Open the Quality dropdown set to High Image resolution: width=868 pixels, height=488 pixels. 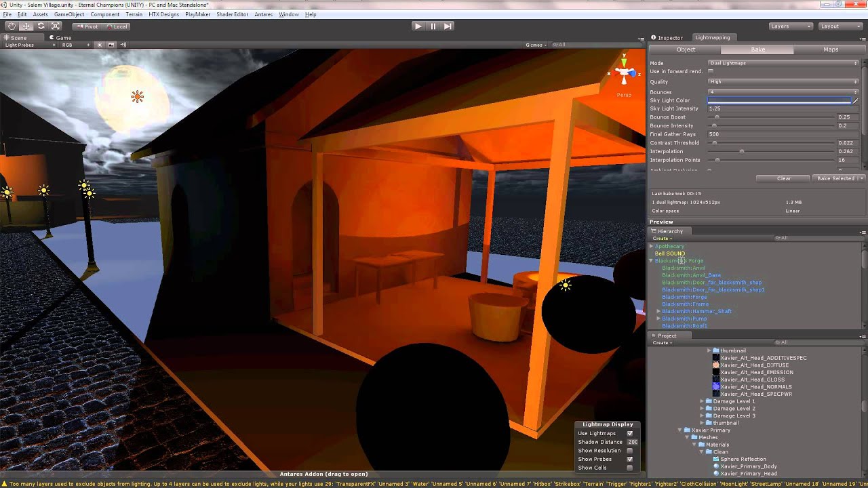click(783, 81)
